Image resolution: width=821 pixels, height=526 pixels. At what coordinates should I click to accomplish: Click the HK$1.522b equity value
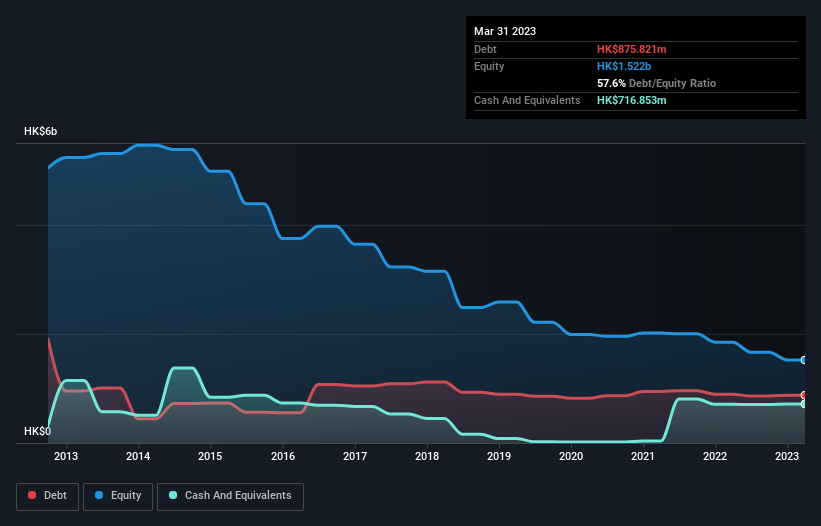tap(624, 66)
